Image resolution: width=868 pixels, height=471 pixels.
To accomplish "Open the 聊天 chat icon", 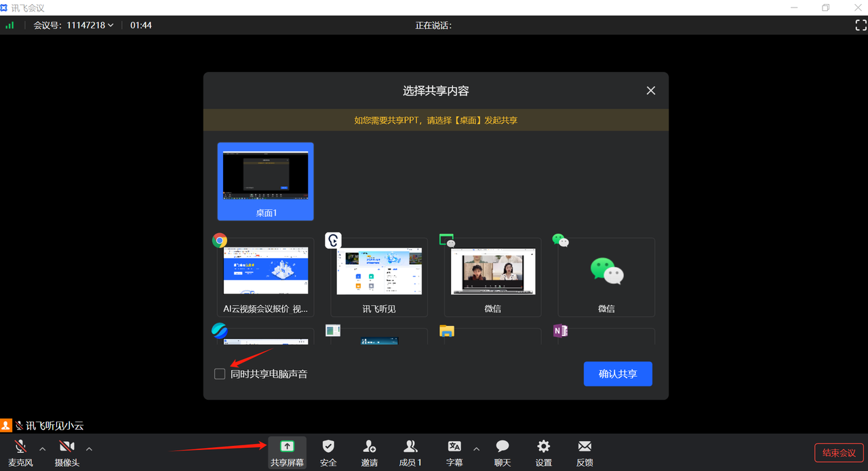I will (x=502, y=446).
